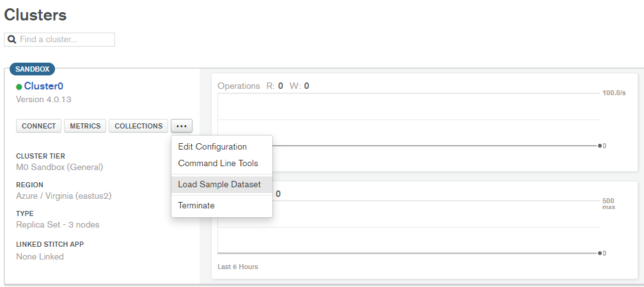The height and width of the screenshot is (287, 644).
Task: Browse the COLLECTIONS button
Action: pyautogui.click(x=139, y=126)
